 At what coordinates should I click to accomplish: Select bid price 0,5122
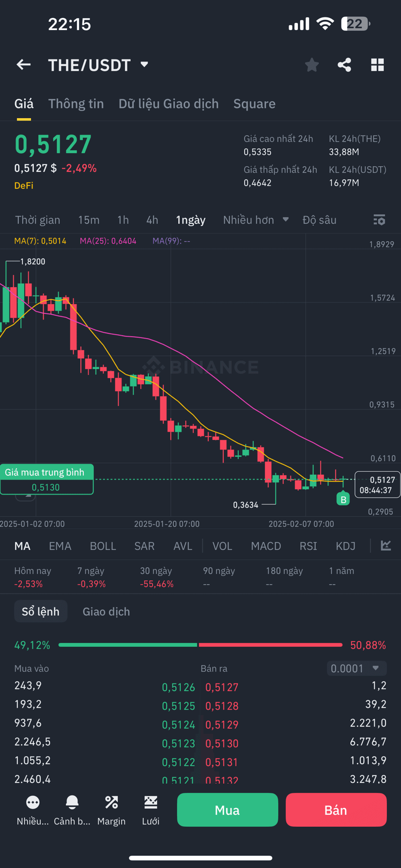pyautogui.click(x=178, y=762)
